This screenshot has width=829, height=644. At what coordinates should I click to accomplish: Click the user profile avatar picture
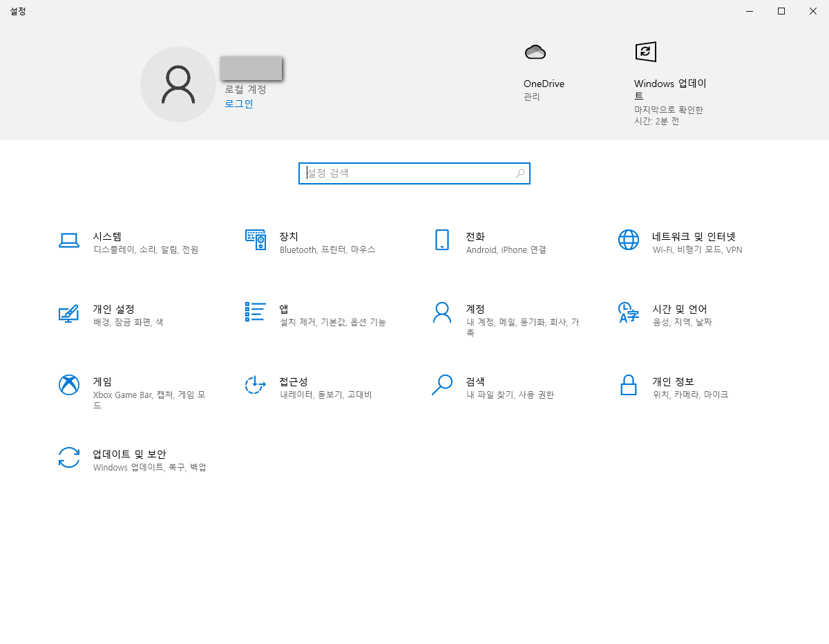click(178, 84)
